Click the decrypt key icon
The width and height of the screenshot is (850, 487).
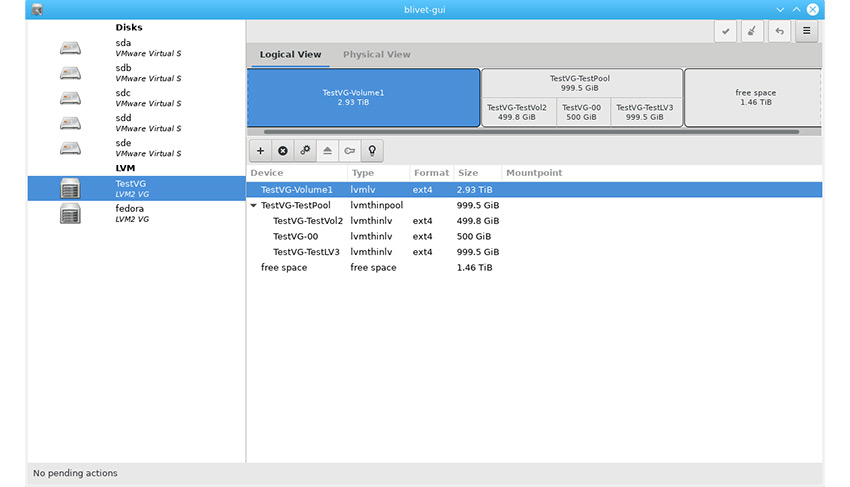(x=349, y=151)
